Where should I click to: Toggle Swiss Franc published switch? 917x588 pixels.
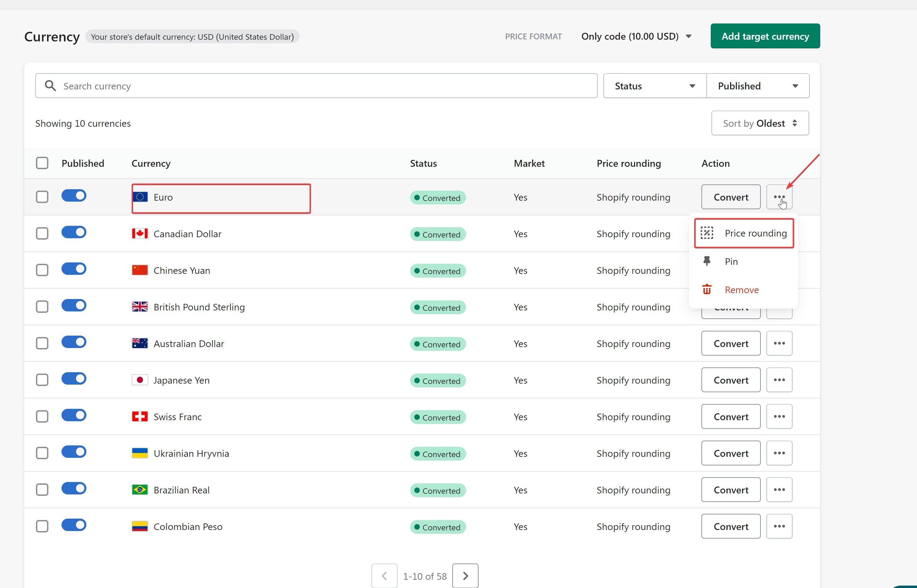point(74,415)
